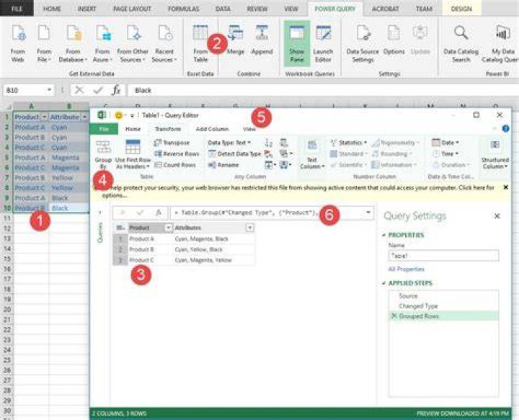The width and height of the screenshot is (519, 420).
Task: Click Use First Row As Headers
Action: [x=133, y=155]
